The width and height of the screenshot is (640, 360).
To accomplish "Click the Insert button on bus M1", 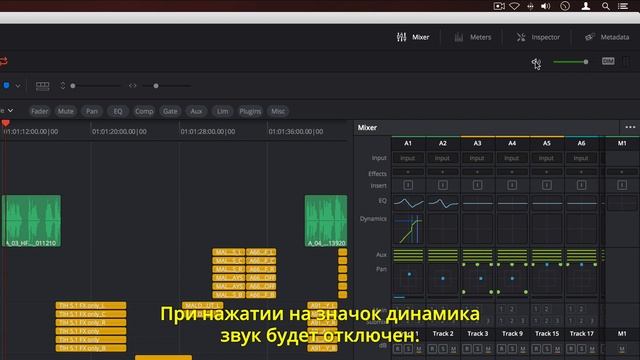I will click(622, 185).
